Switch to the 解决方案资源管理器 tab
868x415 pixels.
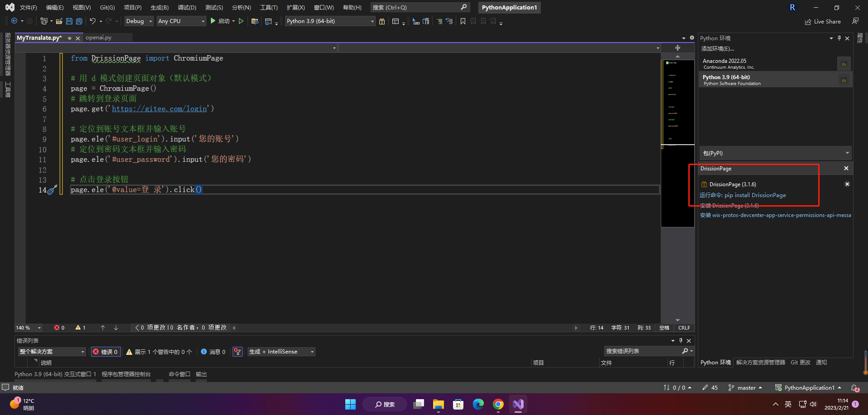[x=761, y=363]
